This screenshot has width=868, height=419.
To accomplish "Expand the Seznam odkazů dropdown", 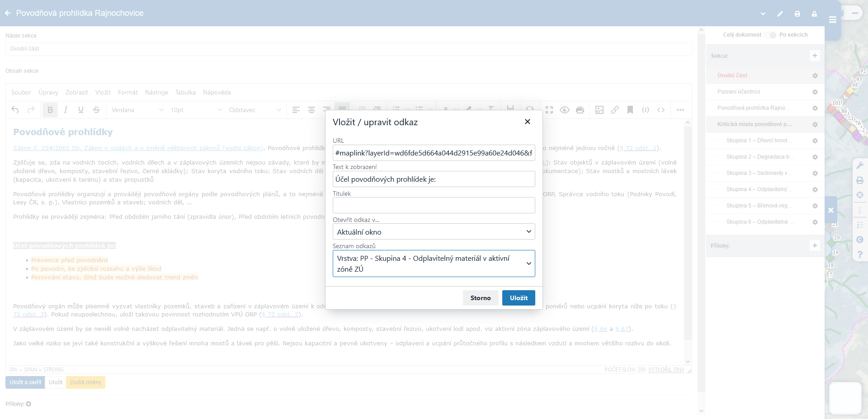I will [x=434, y=264].
